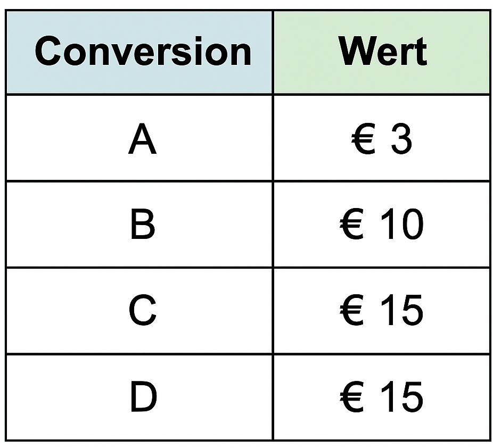Pick the cell for conversion C
The height and width of the screenshot is (448, 493).
(142, 311)
